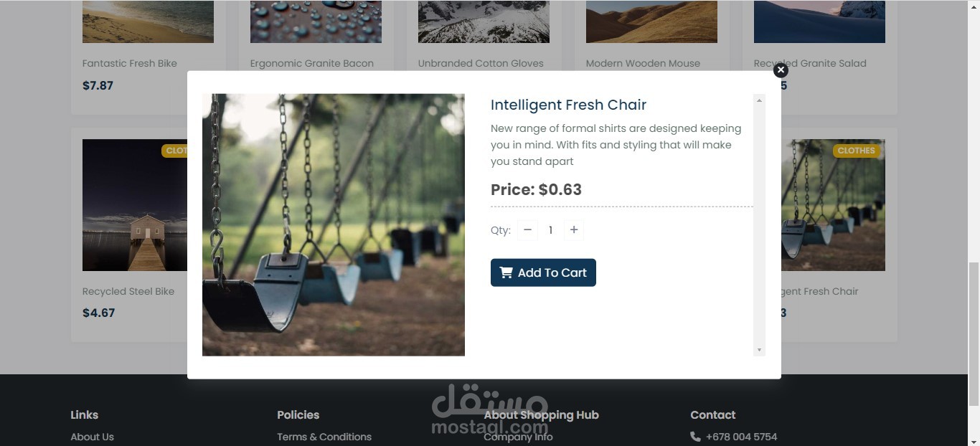Viewport: 980px width, 446px height.
Task: Click the modal scrollbar up arrow
Action: coord(759,100)
